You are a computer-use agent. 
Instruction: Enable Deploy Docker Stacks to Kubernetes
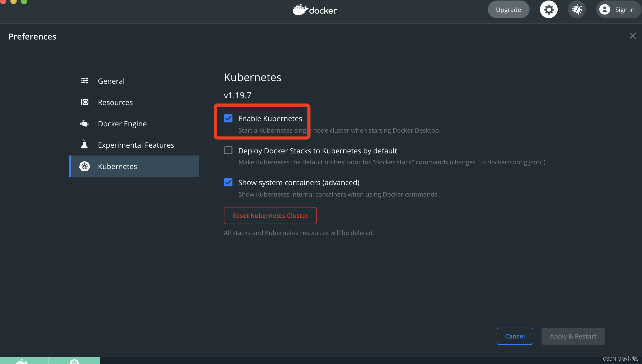pos(228,150)
